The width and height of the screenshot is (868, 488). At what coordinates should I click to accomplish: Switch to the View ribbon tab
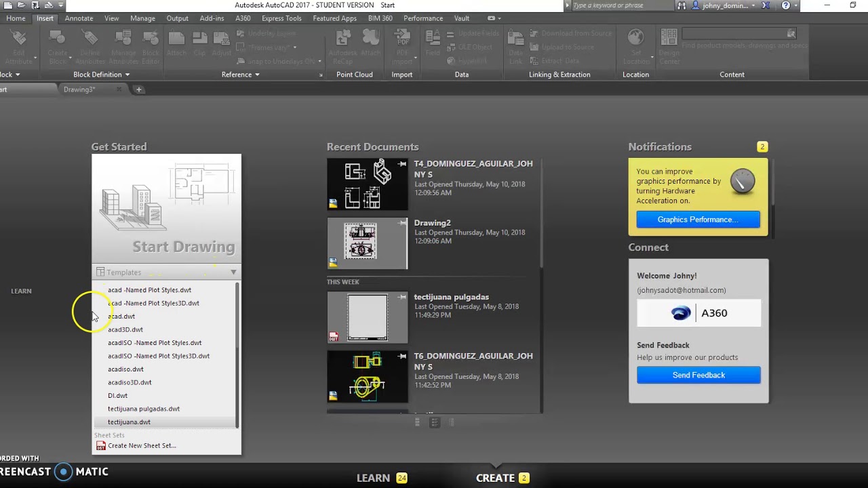[x=112, y=18]
